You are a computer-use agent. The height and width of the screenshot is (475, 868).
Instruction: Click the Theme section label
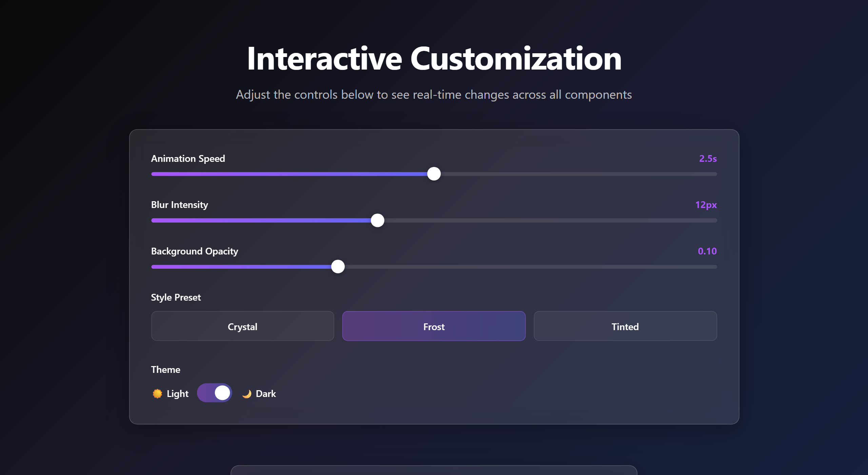coord(165,369)
